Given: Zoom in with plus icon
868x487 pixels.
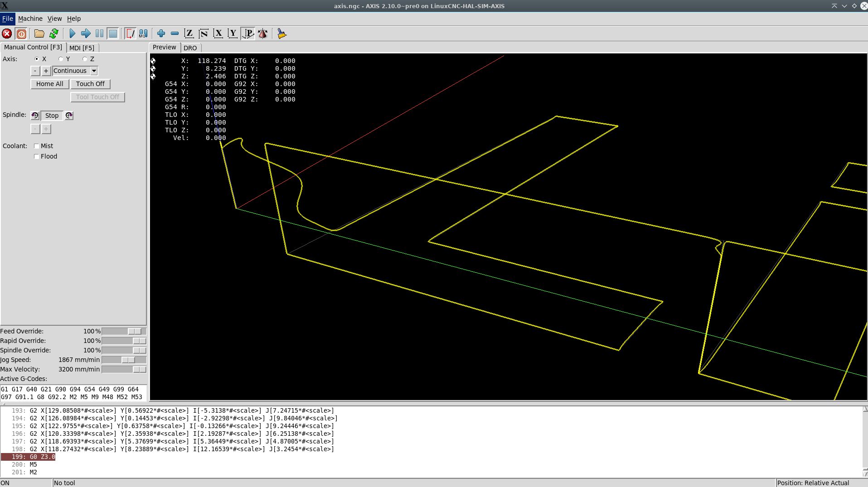Looking at the screenshot, I should (161, 34).
